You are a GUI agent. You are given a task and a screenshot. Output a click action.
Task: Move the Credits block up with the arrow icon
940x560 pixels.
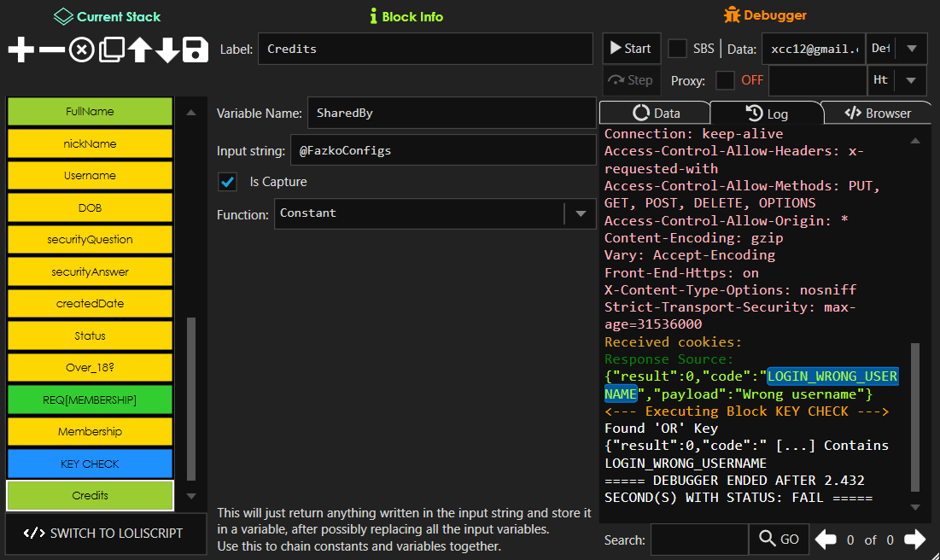pos(138,50)
